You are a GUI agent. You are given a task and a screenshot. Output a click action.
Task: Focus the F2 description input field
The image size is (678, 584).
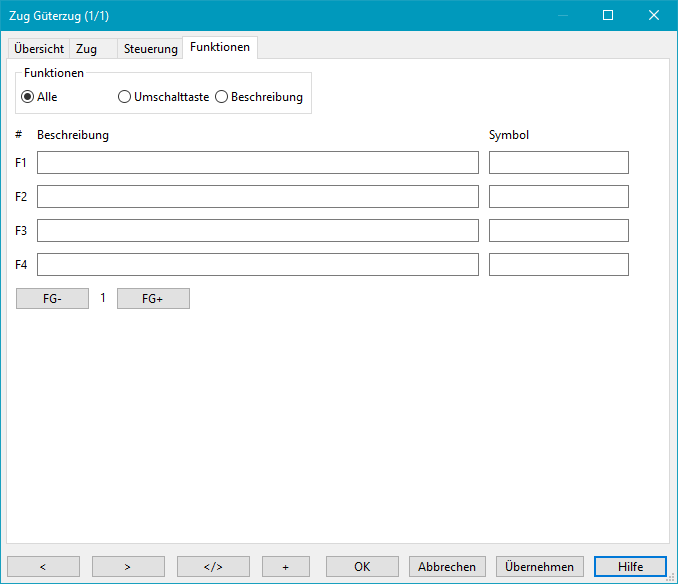257,197
